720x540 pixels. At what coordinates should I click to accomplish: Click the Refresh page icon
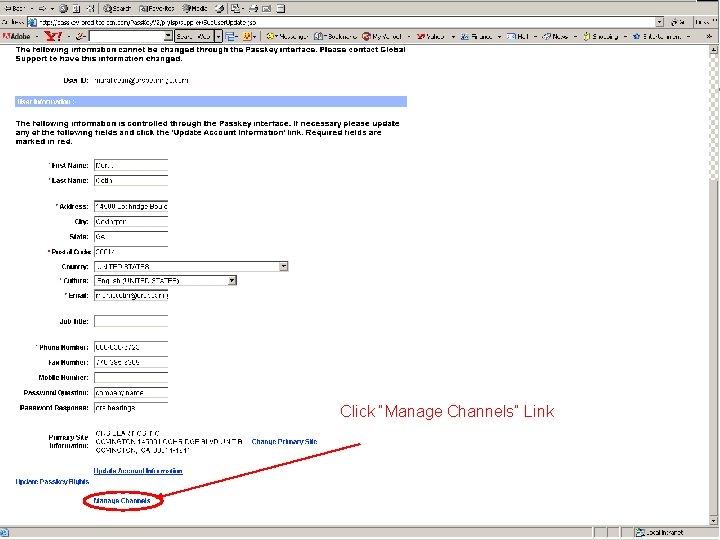77,9
